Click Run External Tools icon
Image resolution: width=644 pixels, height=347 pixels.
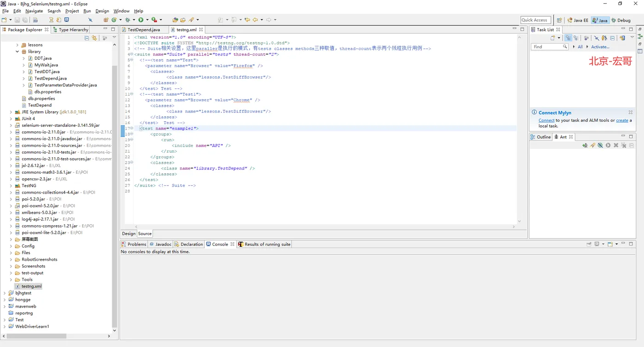[154, 20]
